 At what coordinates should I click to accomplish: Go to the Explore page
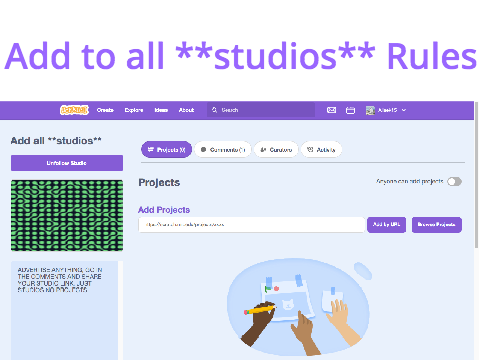pyautogui.click(x=134, y=110)
